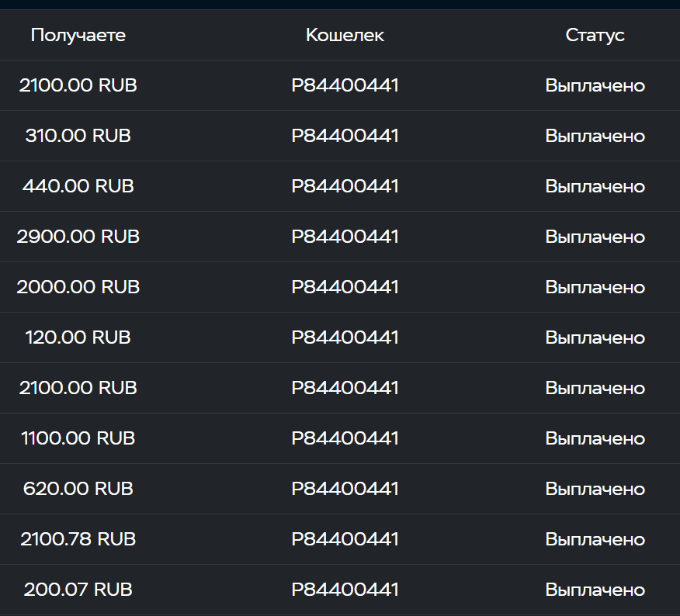Image resolution: width=680 pixels, height=616 pixels.
Task: Click Выплачено status in the 440.00 RUB row
Action: coord(595,186)
